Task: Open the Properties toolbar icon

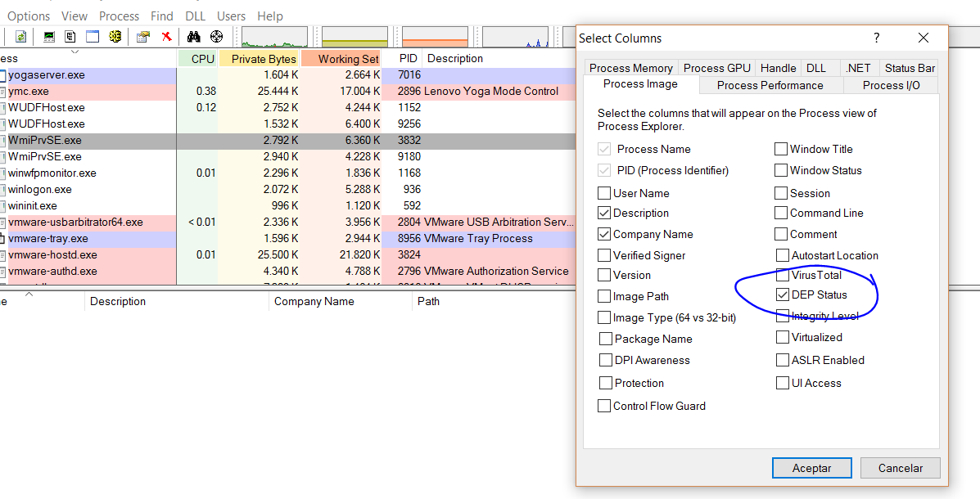Action: point(143,37)
